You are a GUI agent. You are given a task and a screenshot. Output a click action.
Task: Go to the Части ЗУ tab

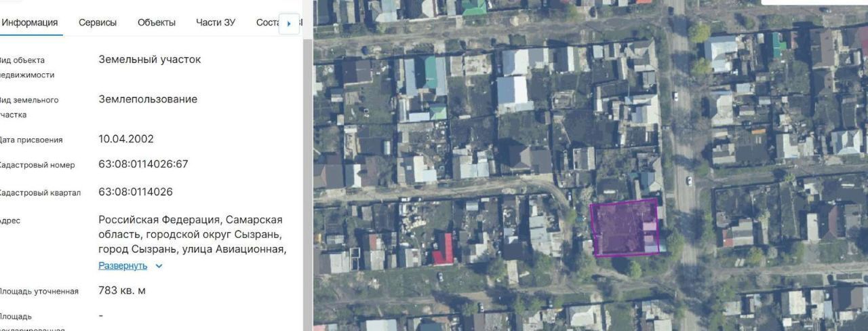216,22
